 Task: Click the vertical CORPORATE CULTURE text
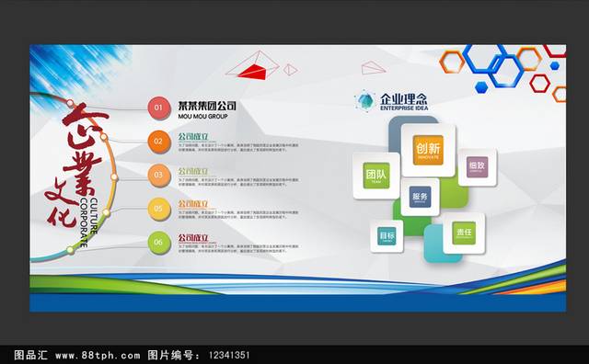(88, 222)
